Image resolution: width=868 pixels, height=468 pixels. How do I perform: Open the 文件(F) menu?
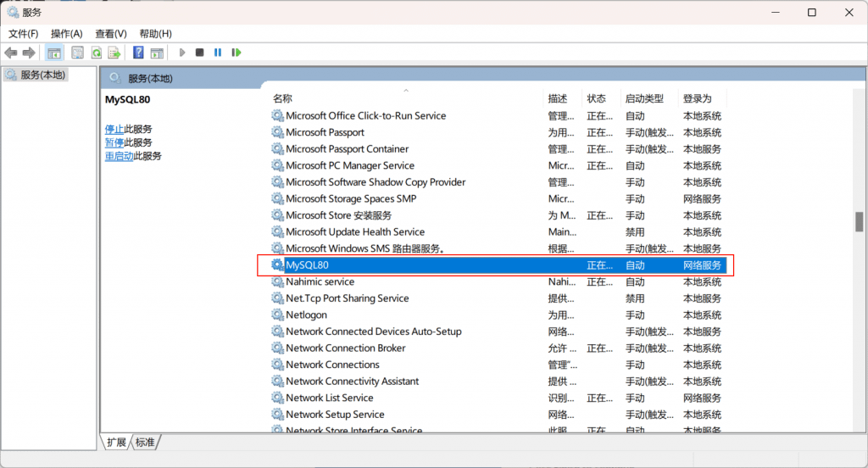click(23, 33)
